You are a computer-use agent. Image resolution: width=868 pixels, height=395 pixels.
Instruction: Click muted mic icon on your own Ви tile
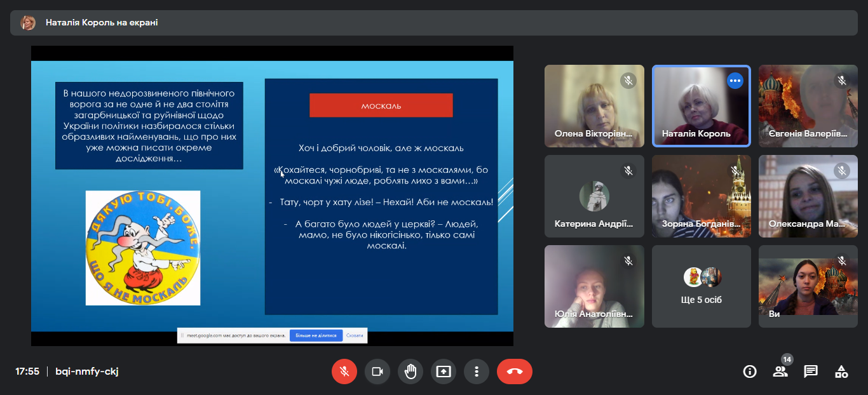(842, 261)
